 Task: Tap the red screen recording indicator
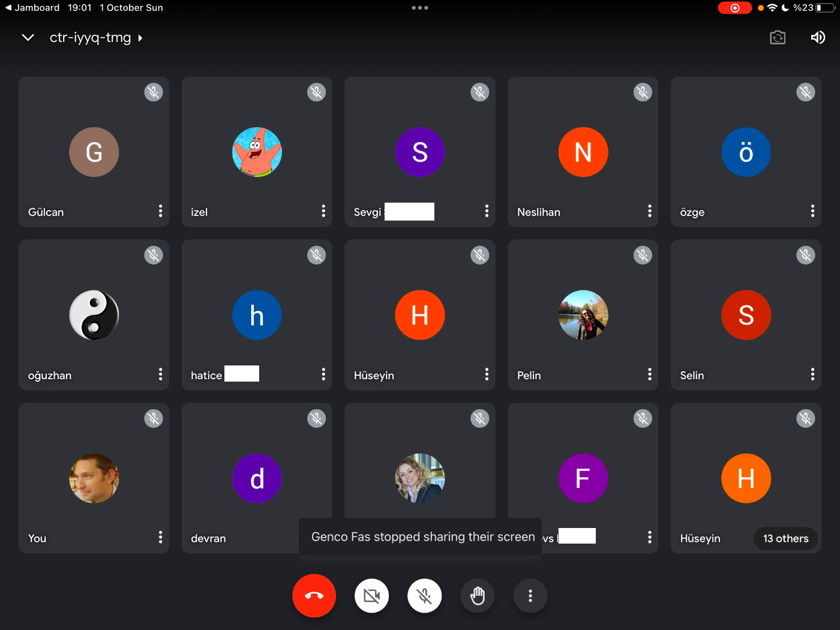[x=734, y=8]
